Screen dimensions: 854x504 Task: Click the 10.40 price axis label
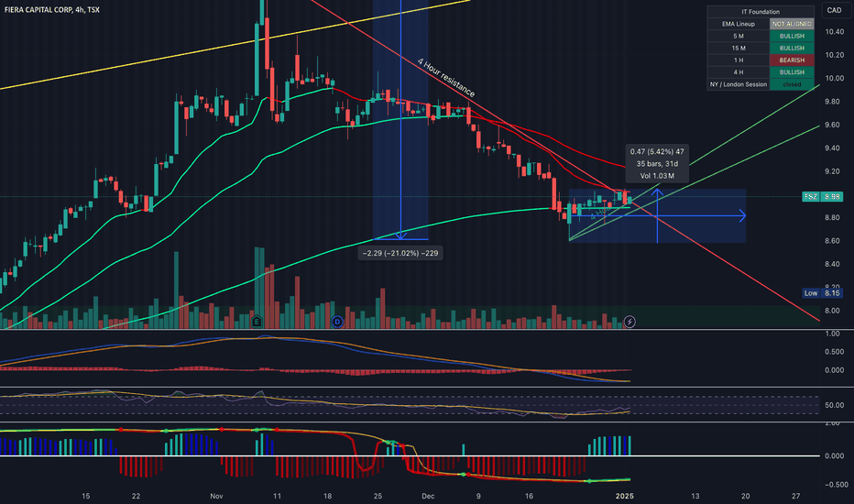(x=834, y=31)
